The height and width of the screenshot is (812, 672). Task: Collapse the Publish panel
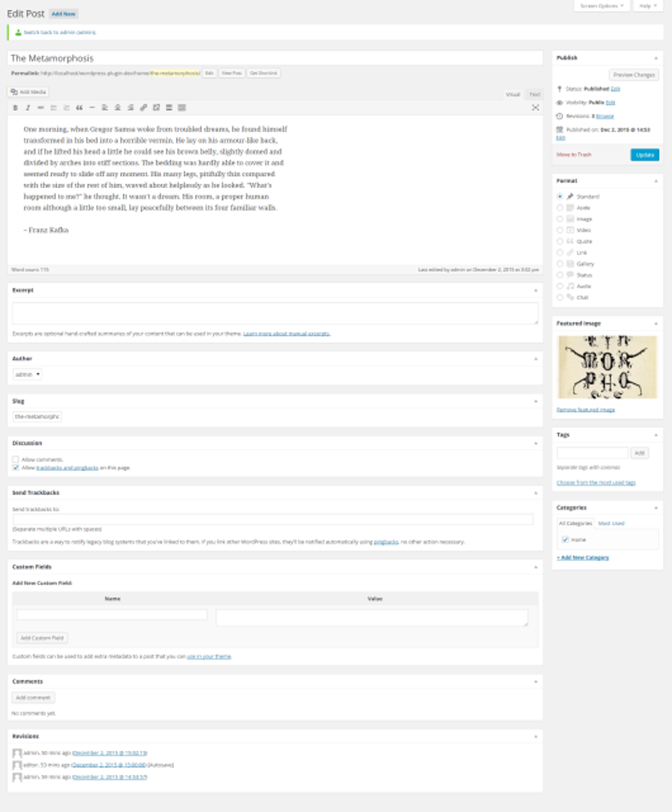656,58
